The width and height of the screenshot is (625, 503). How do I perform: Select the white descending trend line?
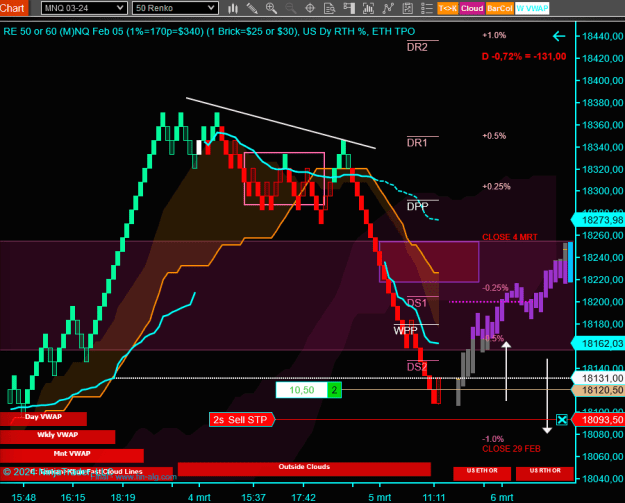pyautogui.click(x=281, y=123)
